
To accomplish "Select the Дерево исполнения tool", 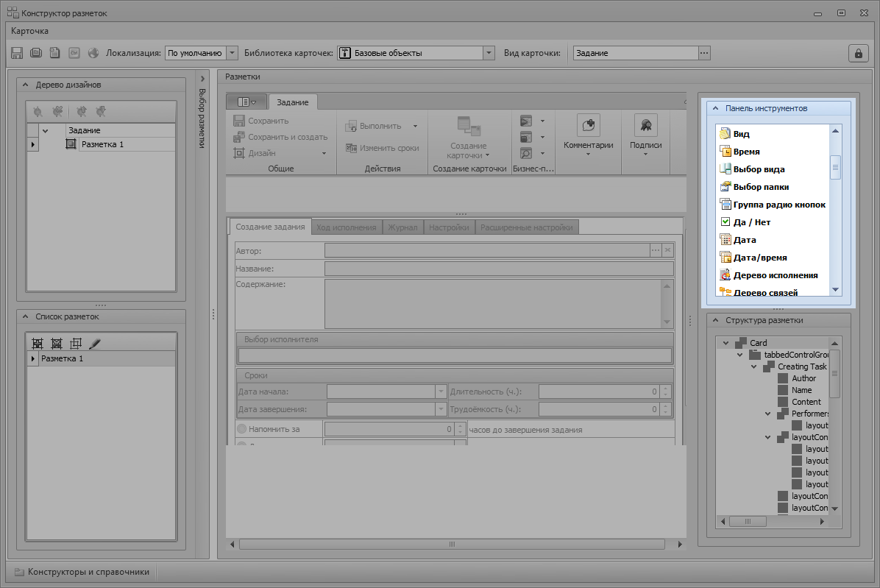I will [775, 275].
